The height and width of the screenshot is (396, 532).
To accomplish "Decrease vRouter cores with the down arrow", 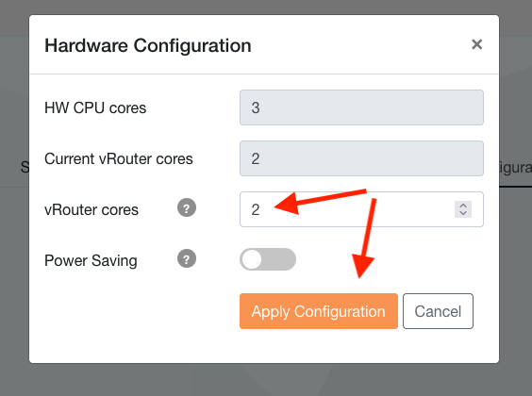I will (463, 214).
